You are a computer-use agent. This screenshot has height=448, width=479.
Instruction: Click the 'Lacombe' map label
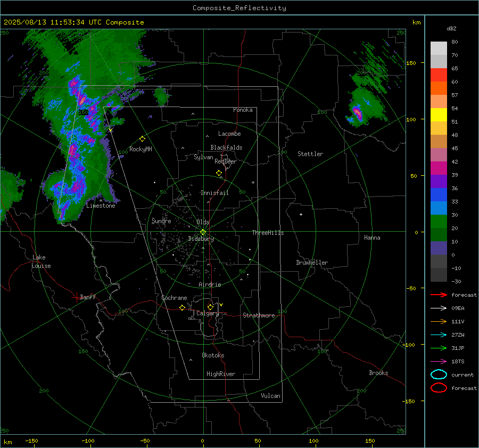click(x=229, y=134)
